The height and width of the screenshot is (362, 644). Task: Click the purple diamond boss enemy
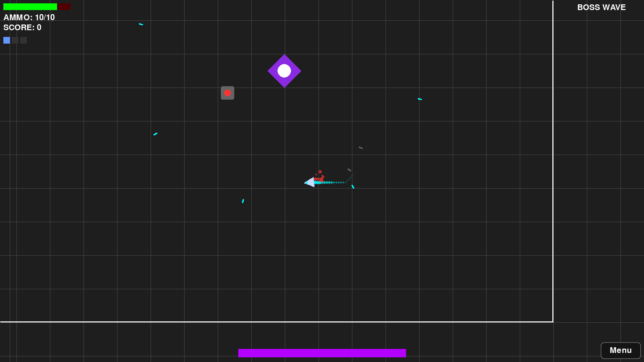(284, 71)
